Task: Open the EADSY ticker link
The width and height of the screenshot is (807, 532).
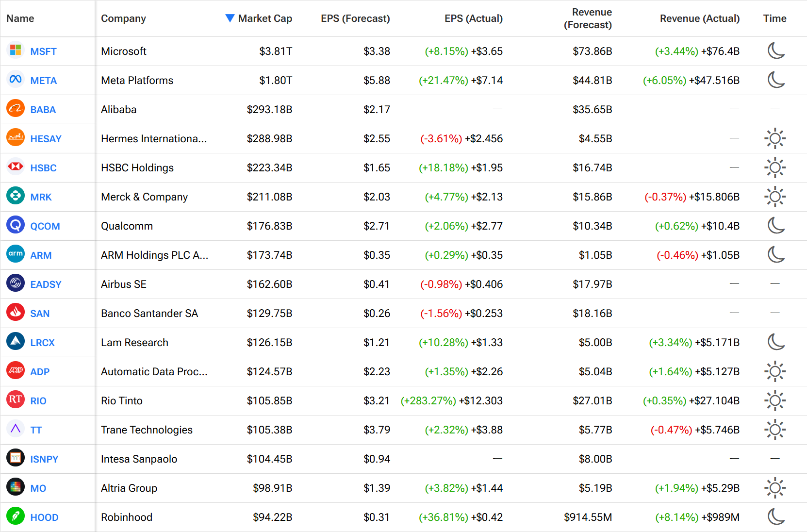Action: [46, 284]
